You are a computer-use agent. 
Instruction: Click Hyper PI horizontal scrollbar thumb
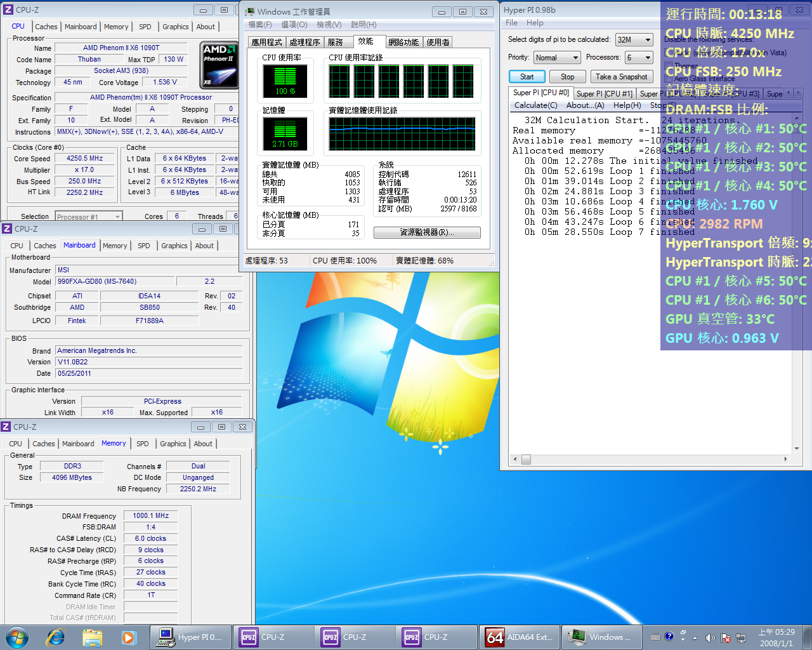click(526, 459)
